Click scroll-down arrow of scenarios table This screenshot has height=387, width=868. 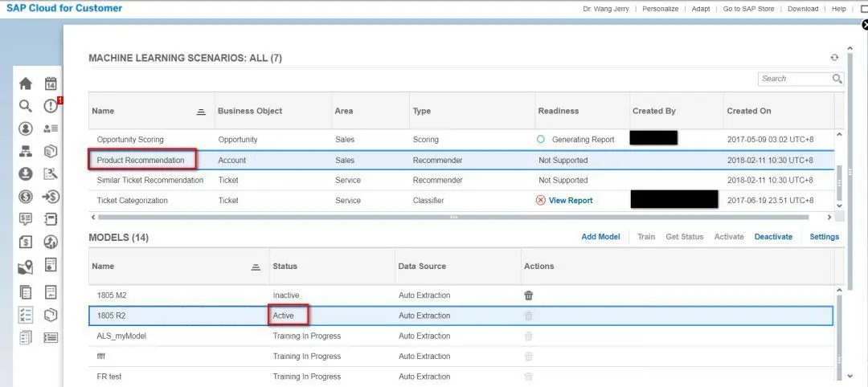point(839,206)
